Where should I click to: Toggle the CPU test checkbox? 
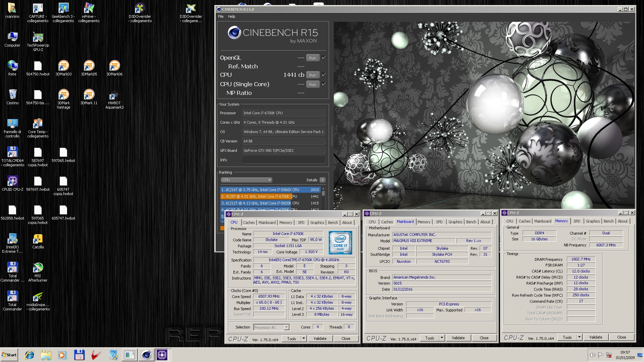point(324,75)
